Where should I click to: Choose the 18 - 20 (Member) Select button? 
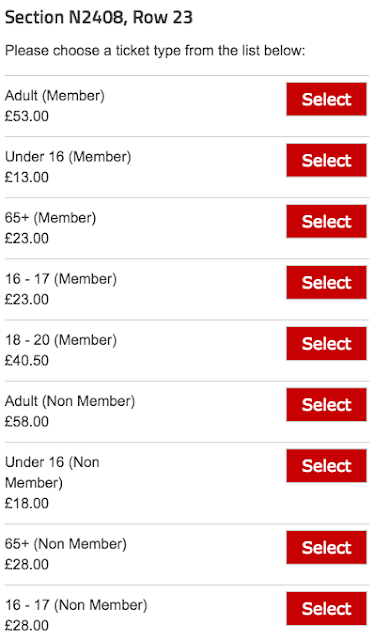[326, 344]
